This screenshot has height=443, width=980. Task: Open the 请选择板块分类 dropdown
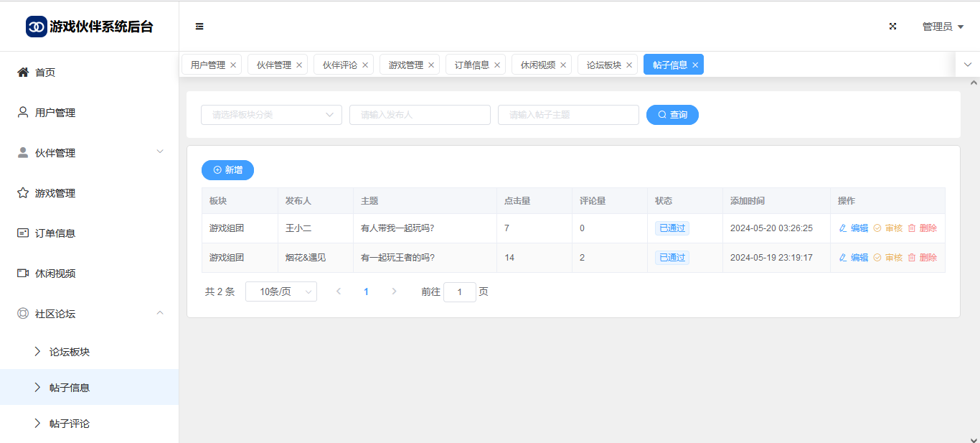[271, 115]
